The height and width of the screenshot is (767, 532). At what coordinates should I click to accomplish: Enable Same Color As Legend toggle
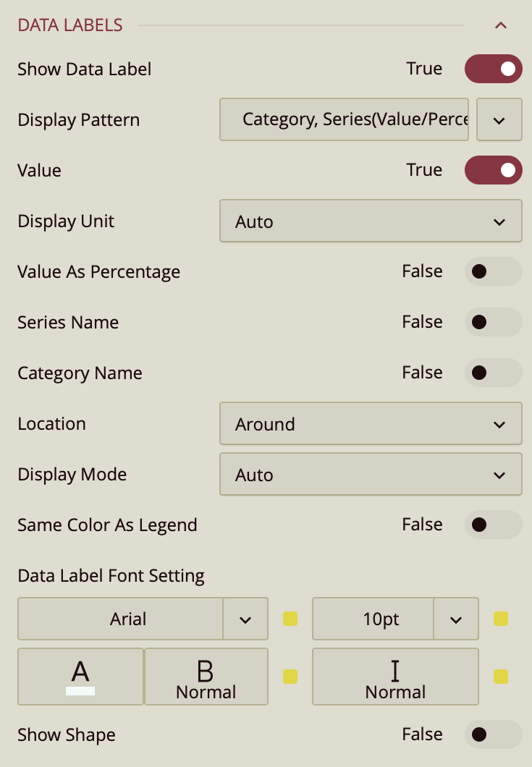point(493,525)
